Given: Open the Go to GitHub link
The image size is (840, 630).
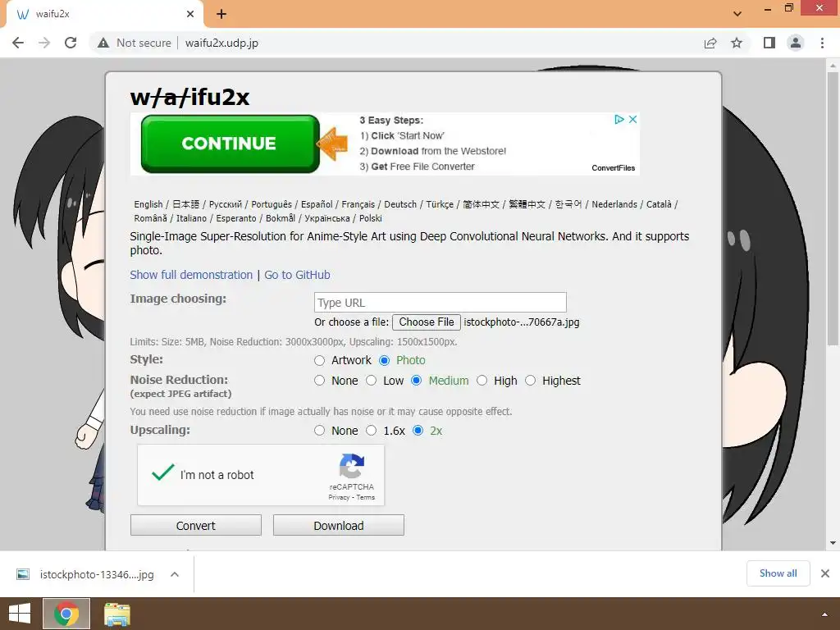Looking at the screenshot, I should 297,275.
